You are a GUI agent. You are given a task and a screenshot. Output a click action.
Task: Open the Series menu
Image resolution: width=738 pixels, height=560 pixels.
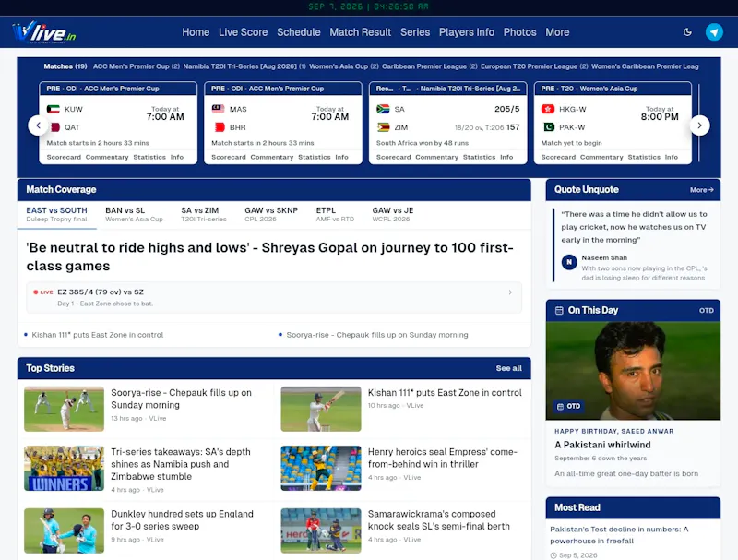click(415, 32)
